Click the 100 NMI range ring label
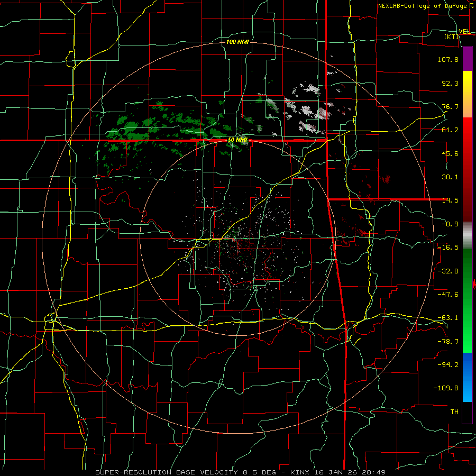This screenshot has width=476, height=476. pyautogui.click(x=237, y=42)
